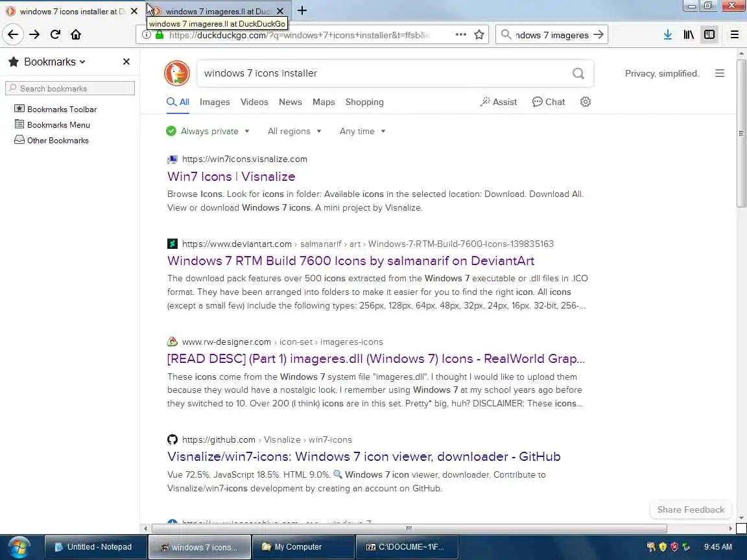This screenshot has width=747, height=560.
Task: Submit the search bar query arrow
Action: pos(599,34)
